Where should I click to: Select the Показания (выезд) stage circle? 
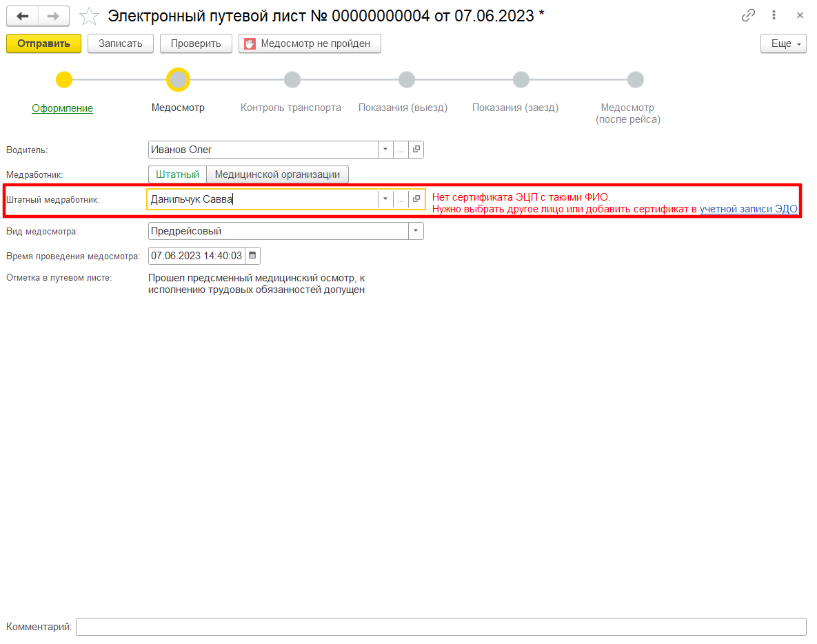tap(406, 80)
